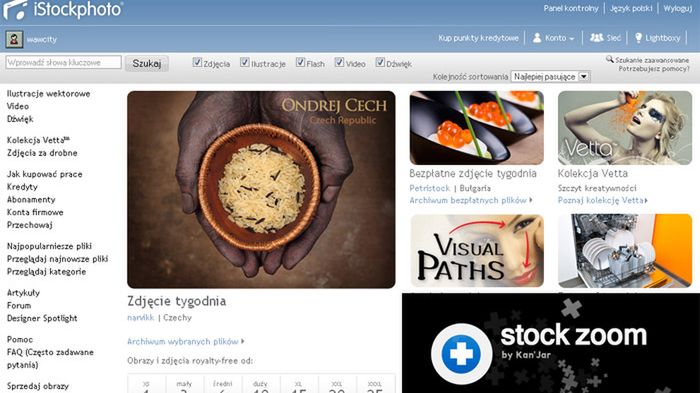Open Artykuły sidebar link

23,293
